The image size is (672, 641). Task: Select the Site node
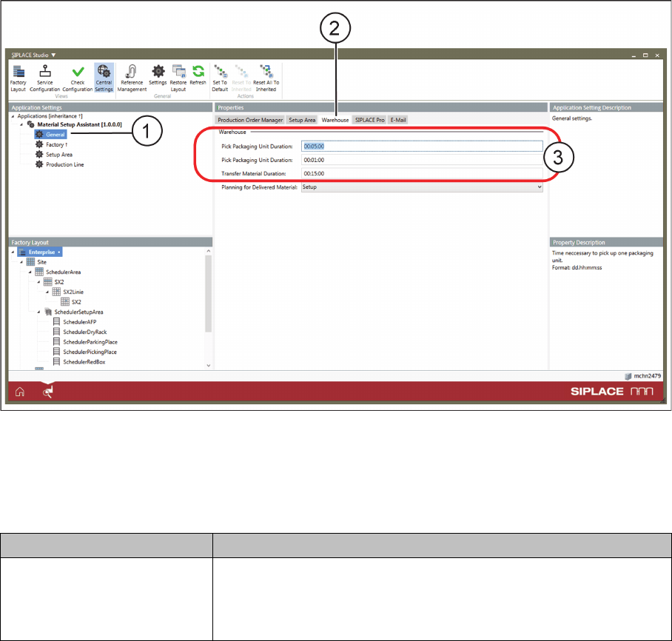click(37, 262)
